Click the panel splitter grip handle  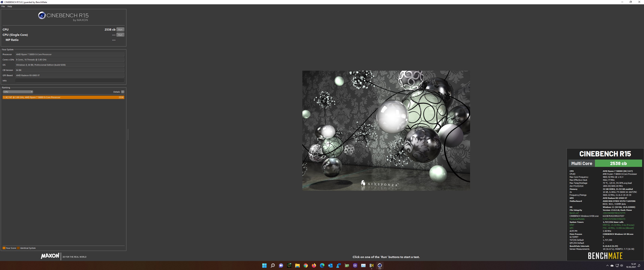point(128,134)
